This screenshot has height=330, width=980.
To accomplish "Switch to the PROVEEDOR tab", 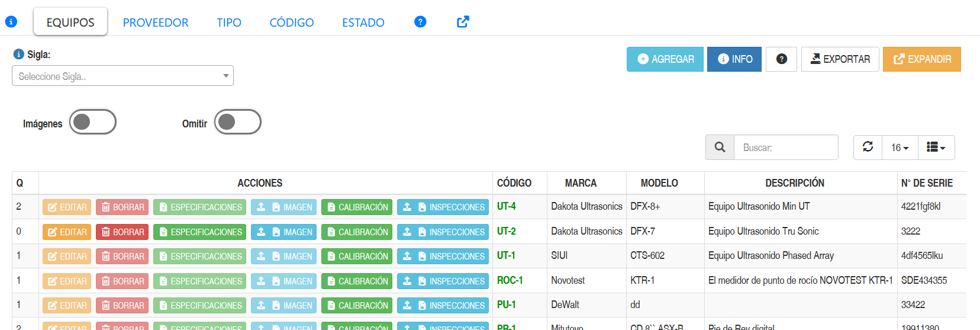I will pyautogui.click(x=156, y=23).
